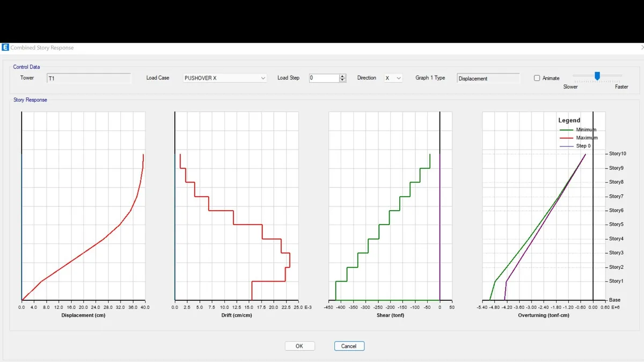Image resolution: width=644 pixels, height=362 pixels.
Task: Click the Story6 label
Action: point(616,210)
